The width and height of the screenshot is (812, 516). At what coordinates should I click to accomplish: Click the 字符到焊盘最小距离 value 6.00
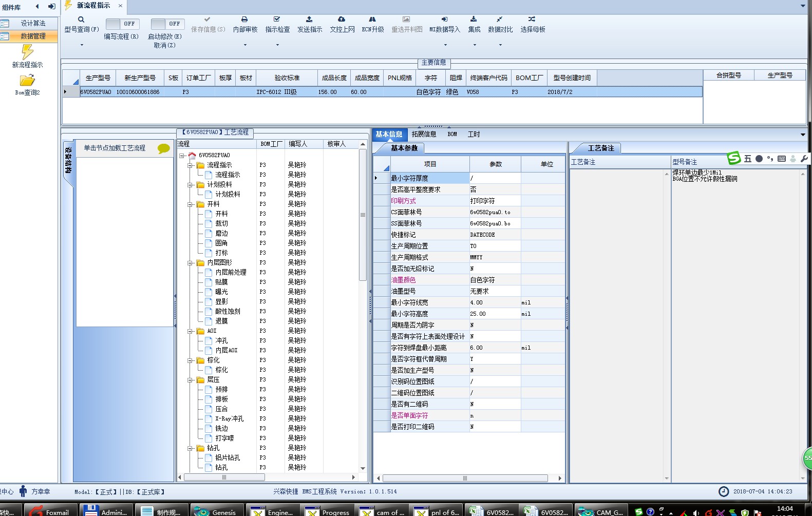495,348
